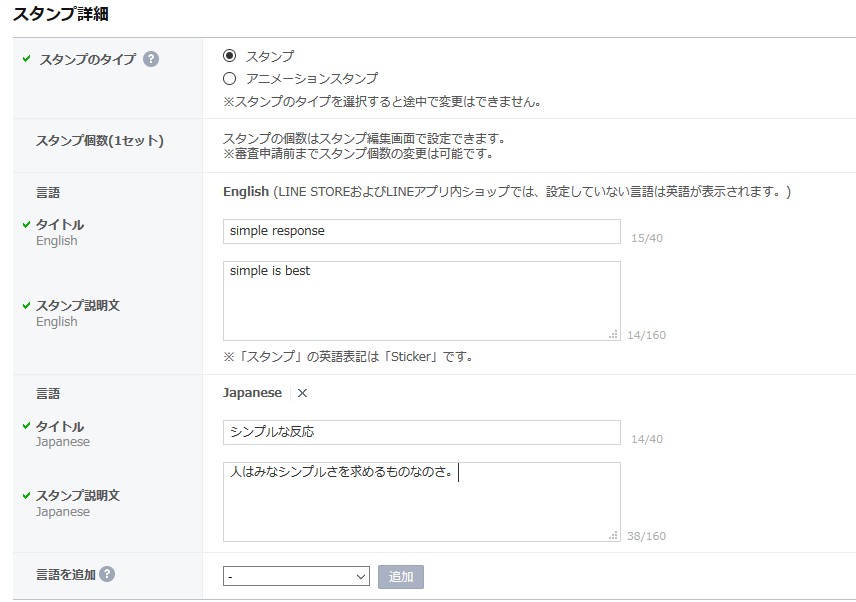Screen dimensions: 856x602
Task: Click the Sticker notation note text
Action: click(348, 357)
